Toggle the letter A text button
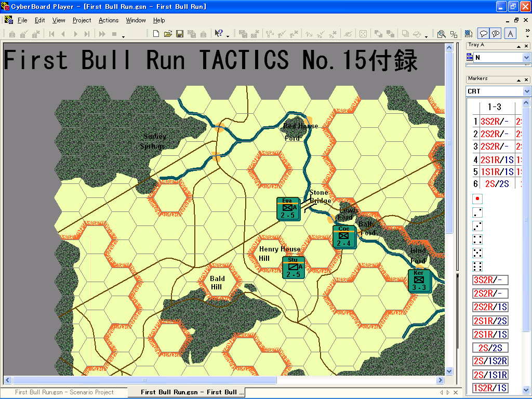Image resolution: width=532 pixels, height=399 pixels. pyautogui.click(x=510, y=34)
